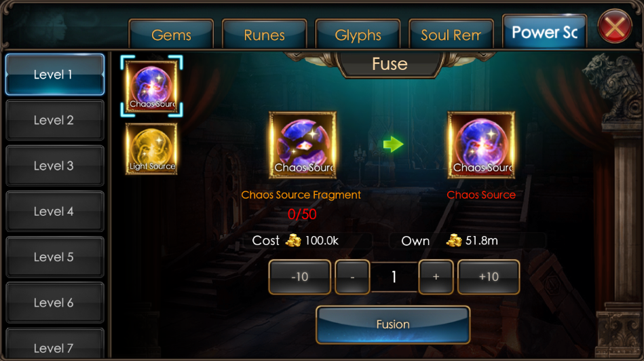
Task: Open the Glyphs tab
Action: (358, 35)
